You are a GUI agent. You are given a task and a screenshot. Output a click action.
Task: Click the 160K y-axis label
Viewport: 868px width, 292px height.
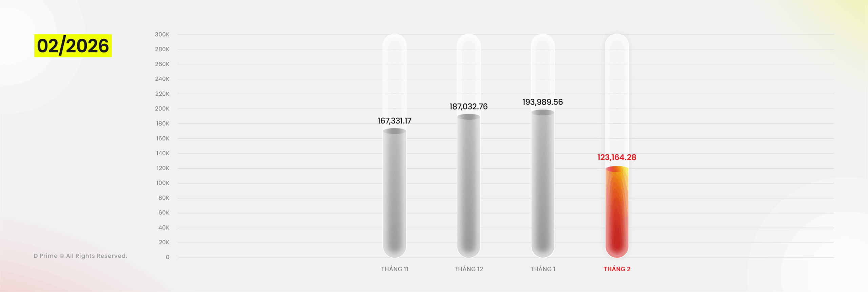(162, 138)
